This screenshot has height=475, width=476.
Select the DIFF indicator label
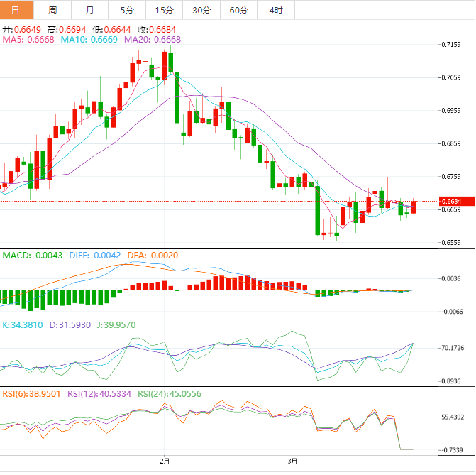click(x=95, y=255)
